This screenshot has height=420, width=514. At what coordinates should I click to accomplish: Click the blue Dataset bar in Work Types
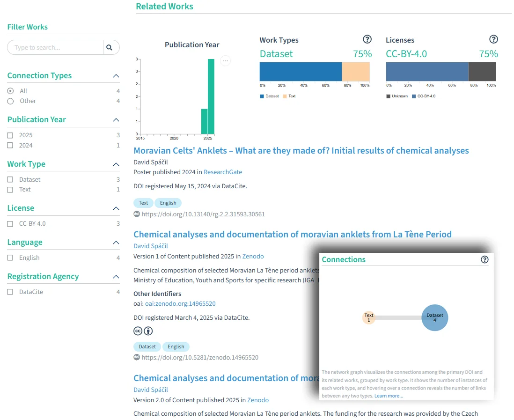click(x=301, y=72)
